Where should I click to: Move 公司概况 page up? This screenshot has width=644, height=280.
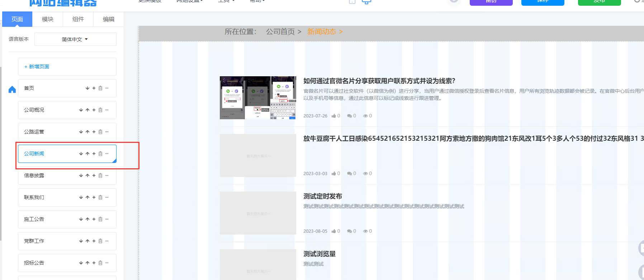coord(87,110)
